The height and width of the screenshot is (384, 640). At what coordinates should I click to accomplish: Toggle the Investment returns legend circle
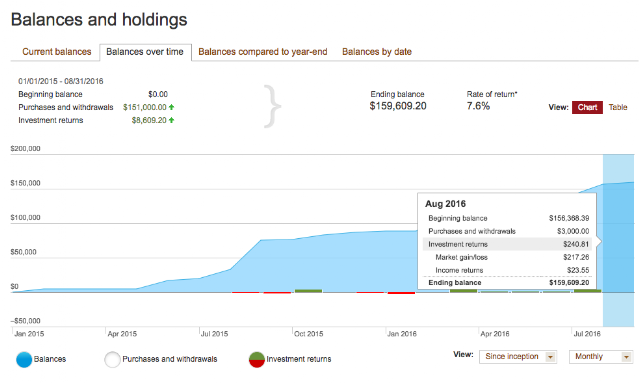click(x=257, y=360)
